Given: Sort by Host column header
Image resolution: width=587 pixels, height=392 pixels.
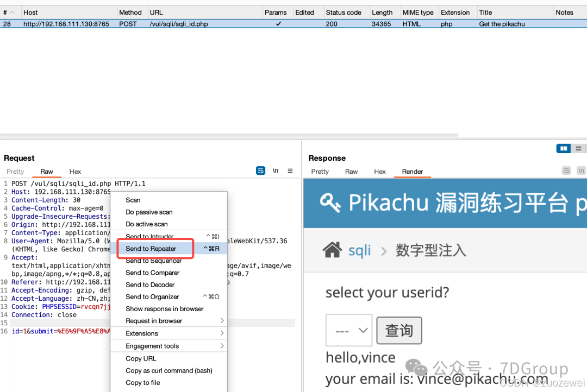Looking at the screenshot, I should tap(69, 12).
